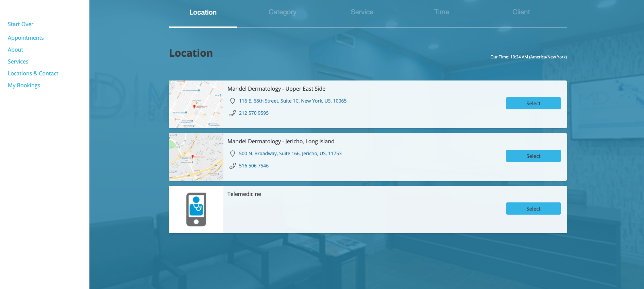Click the 'Mandel Dermatology - Upper East Side' title
This screenshot has height=289, width=644.
point(276,89)
